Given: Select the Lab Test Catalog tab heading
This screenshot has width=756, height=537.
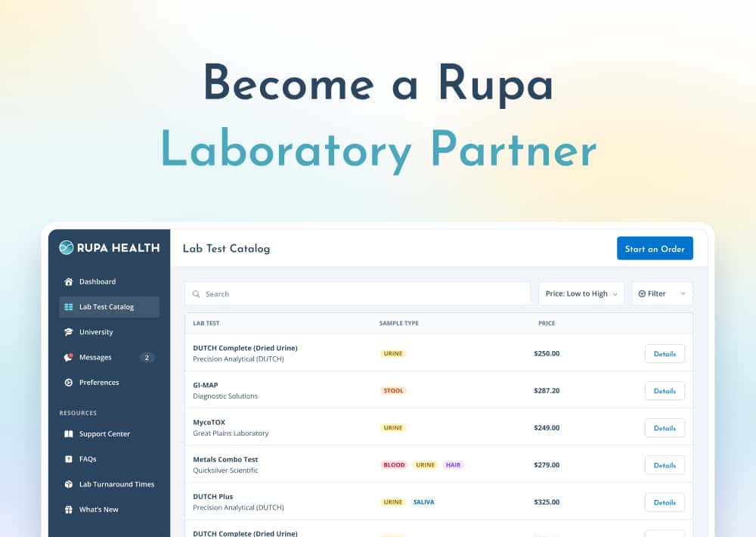Looking at the screenshot, I should pyautogui.click(x=225, y=248).
